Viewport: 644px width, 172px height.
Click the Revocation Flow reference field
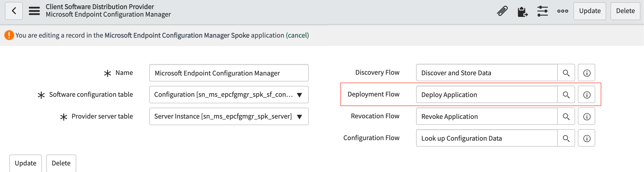(487, 116)
